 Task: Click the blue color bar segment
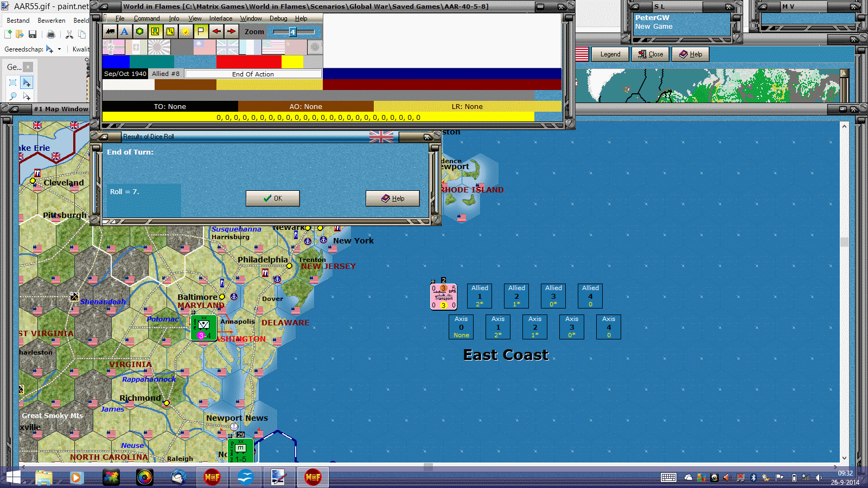[116, 62]
